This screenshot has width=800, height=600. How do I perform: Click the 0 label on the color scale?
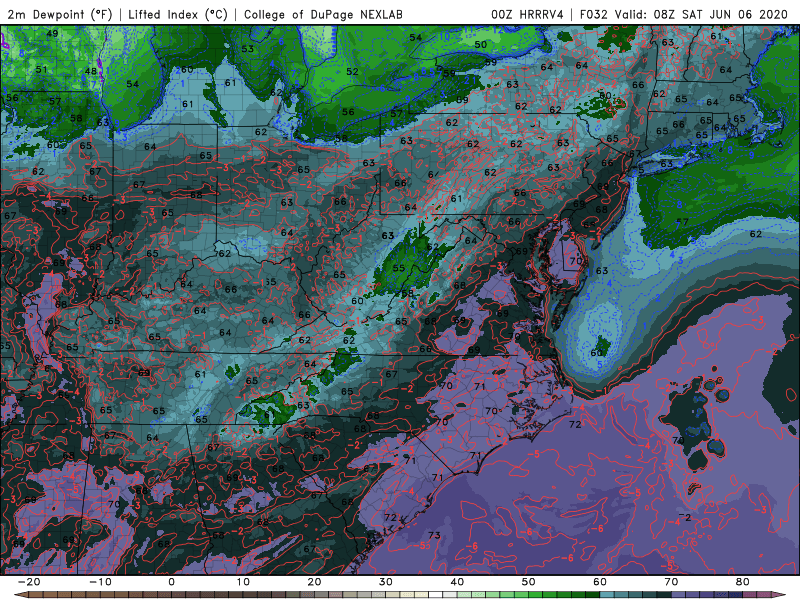click(x=171, y=582)
